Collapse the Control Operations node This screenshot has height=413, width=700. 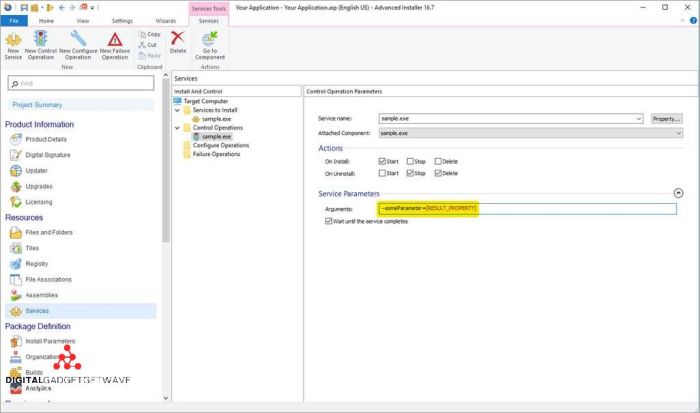[x=177, y=128]
